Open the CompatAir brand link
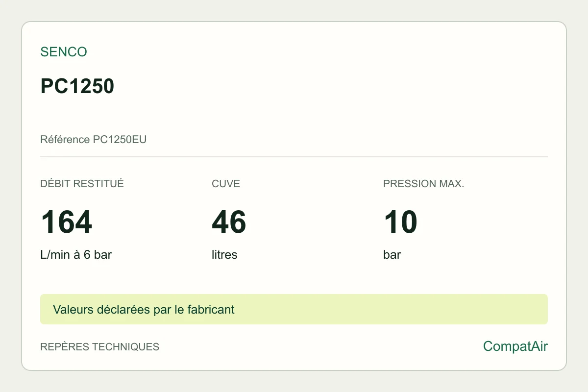Viewport: 588px width, 392px height. pos(515,346)
